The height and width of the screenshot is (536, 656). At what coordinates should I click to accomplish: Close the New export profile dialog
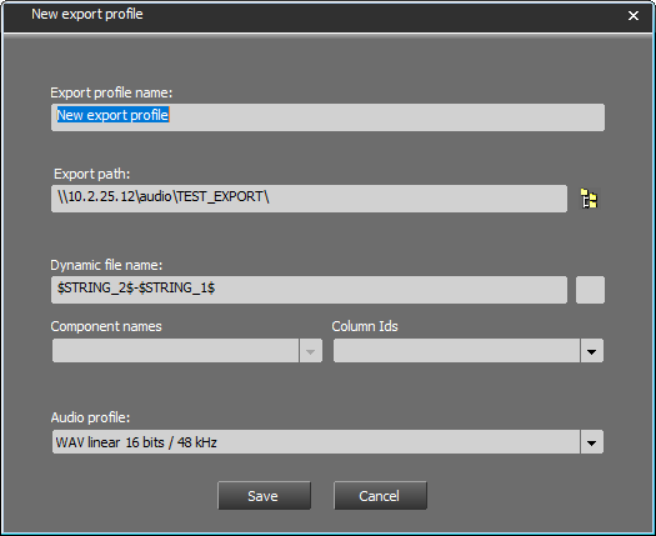633,16
